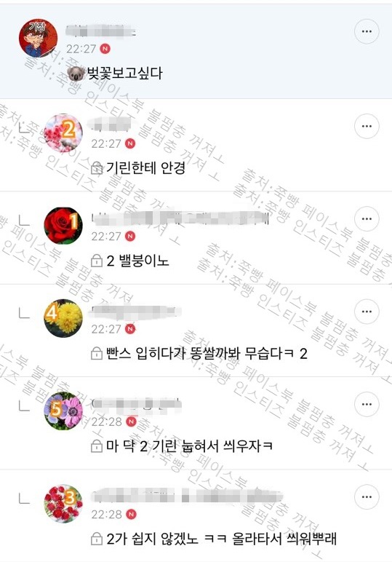
Task: Click the Conan cartoon avatar labeled 기장
Action: point(38,39)
